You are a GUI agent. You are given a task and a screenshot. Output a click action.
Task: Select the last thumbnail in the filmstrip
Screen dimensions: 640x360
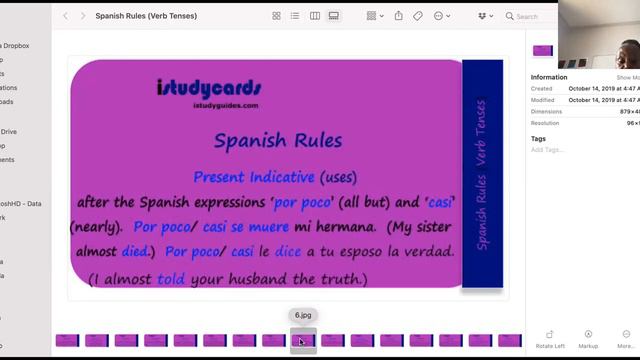pyautogui.click(x=510, y=340)
